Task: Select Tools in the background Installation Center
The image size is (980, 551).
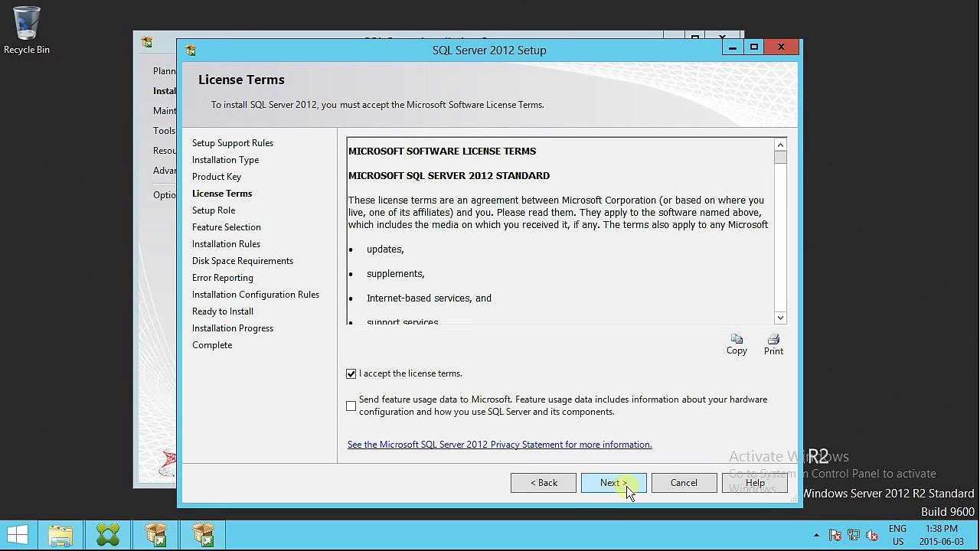Action: tap(164, 131)
